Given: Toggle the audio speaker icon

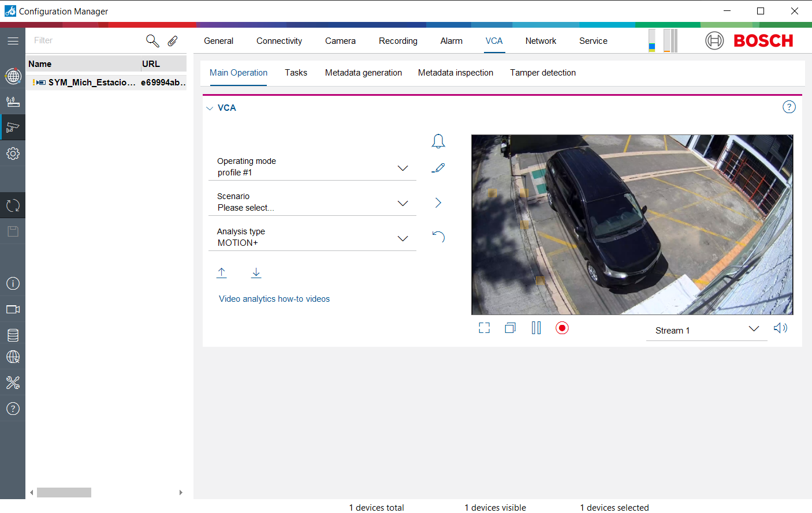Looking at the screenshot, I should tap(780, 328).
